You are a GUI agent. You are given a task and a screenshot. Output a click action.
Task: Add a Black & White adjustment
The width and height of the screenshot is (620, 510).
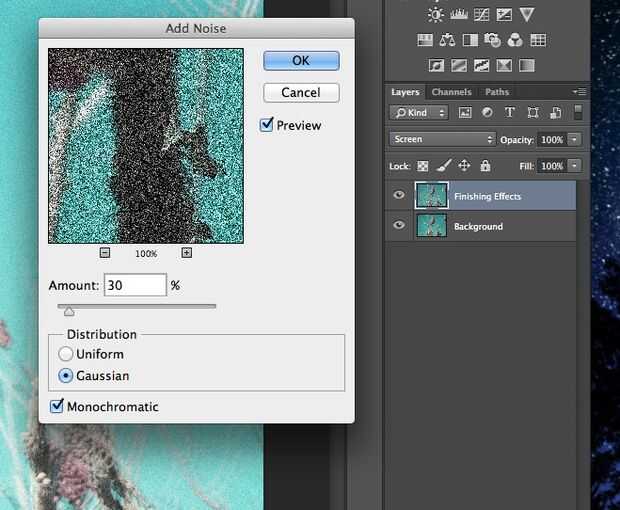coord(470,40)
